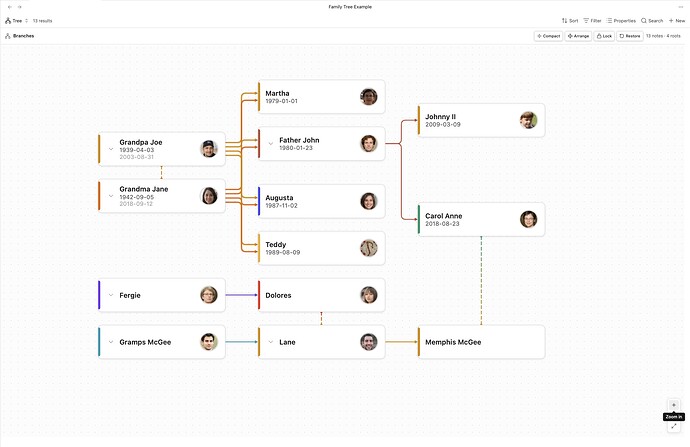
Task: Open the Filter options
Action: click(592, 20)
